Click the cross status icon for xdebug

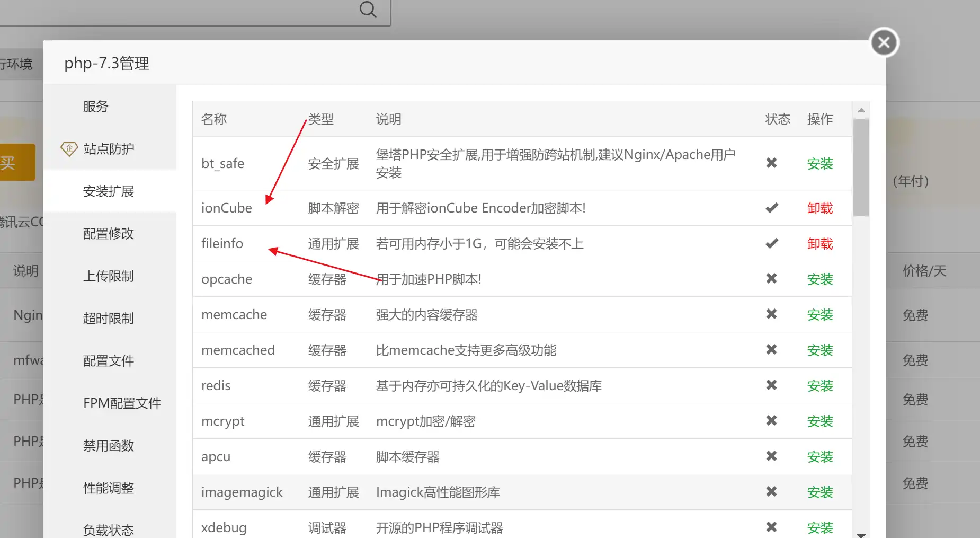tap(771, 527)
